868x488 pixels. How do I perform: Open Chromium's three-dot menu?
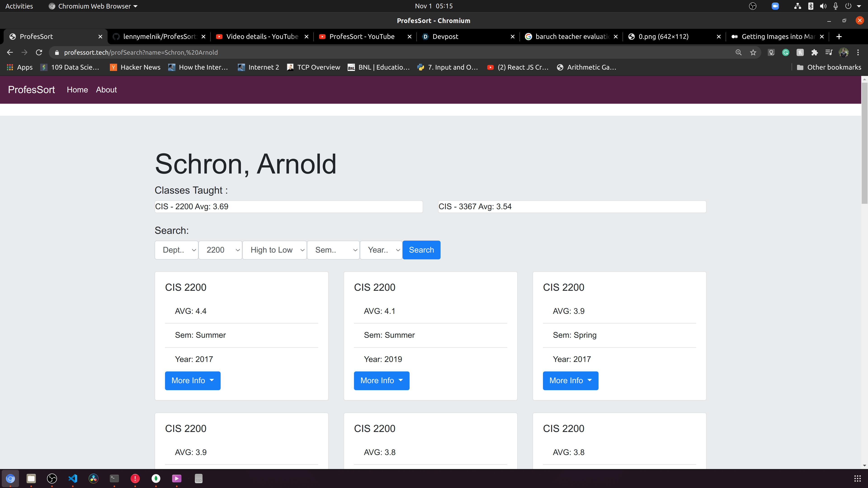click(858, 52)
